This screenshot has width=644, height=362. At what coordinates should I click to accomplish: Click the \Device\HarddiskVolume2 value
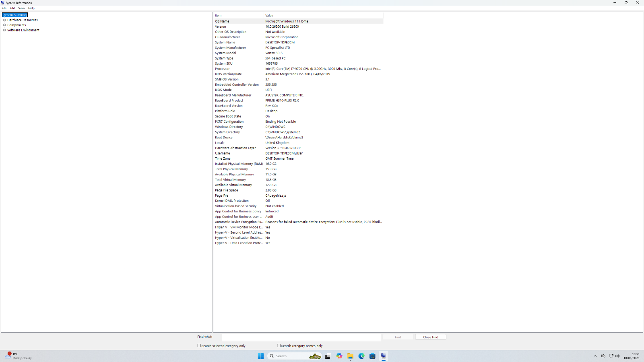pos(284,137)
